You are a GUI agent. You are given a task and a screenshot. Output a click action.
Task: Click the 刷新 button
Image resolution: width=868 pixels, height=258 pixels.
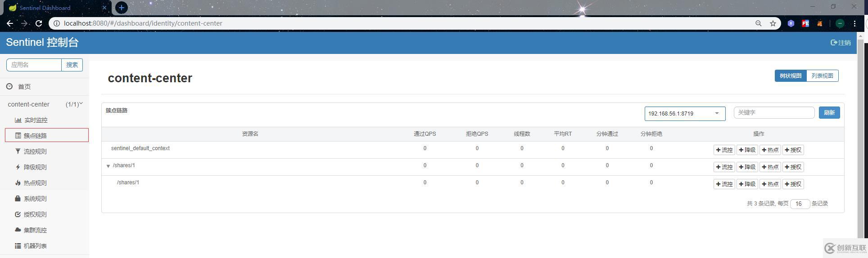tap(829, 112)
